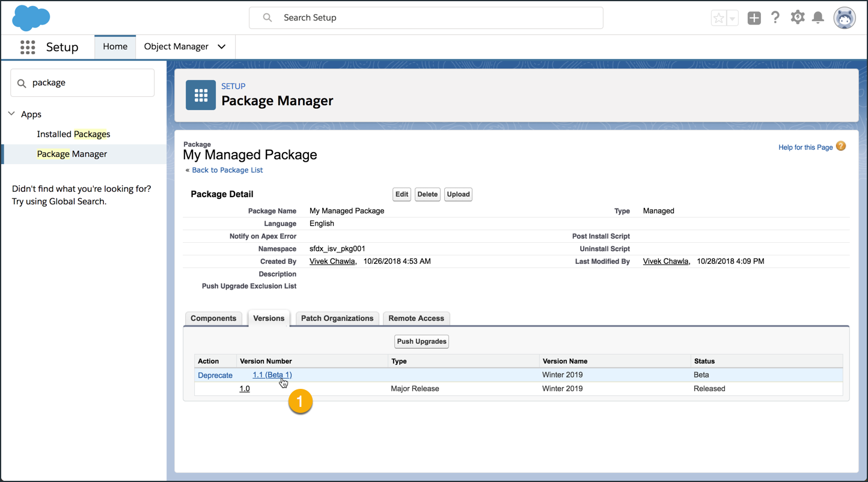Open the notifications bell
Viewport: 868px width, 482px height.
pos(818,18)
